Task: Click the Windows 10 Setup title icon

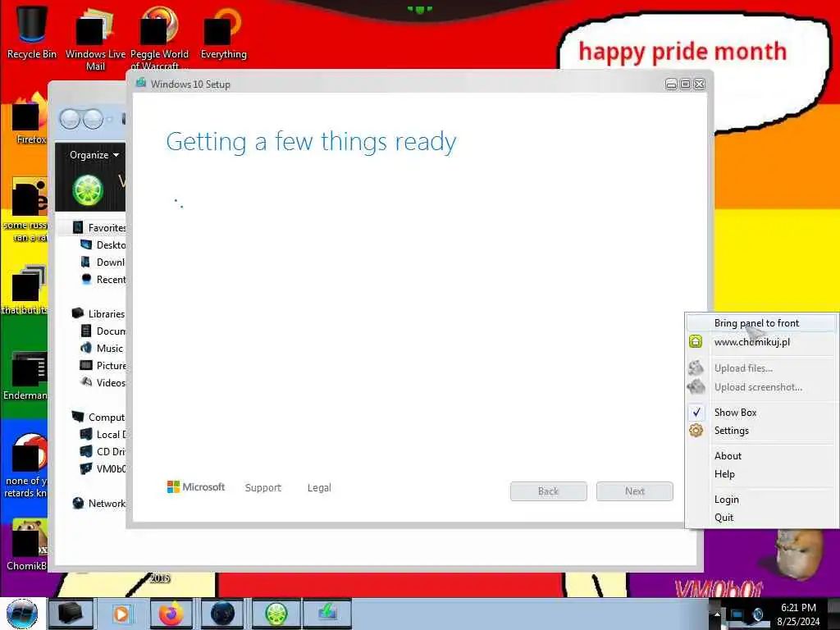Action: click(x=141, y=83)
